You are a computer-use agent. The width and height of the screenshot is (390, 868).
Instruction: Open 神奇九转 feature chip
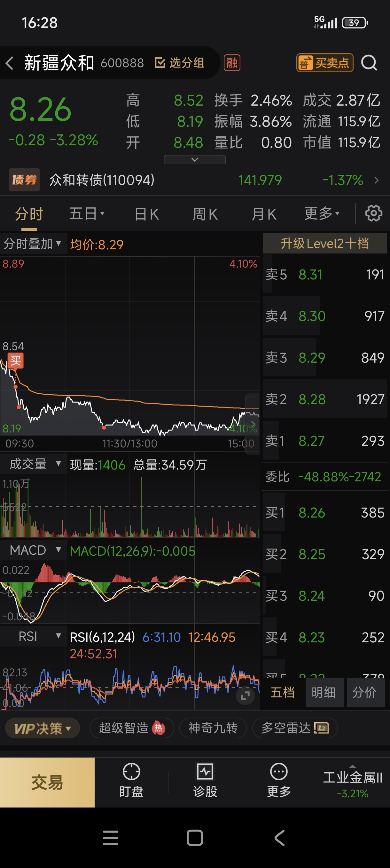(213, 728)
